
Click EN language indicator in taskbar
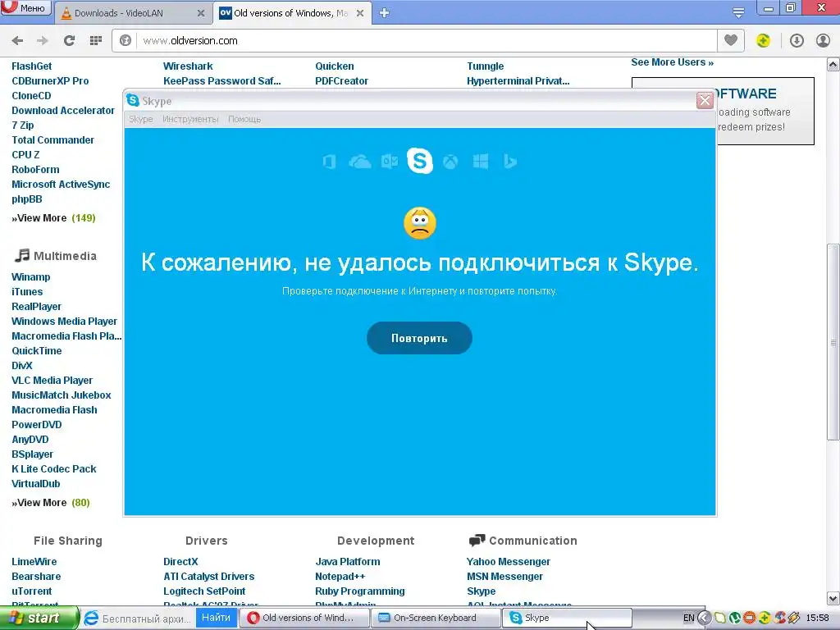click(689, 619)
